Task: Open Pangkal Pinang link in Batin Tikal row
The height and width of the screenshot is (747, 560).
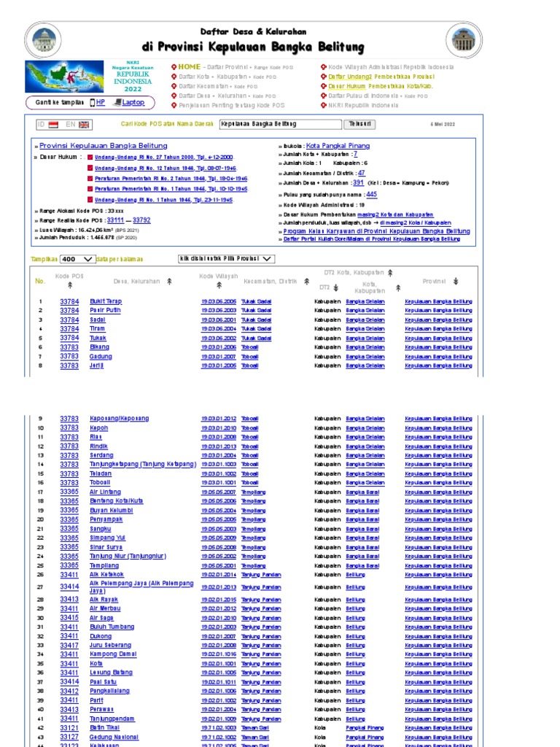Action: (365, 728)
